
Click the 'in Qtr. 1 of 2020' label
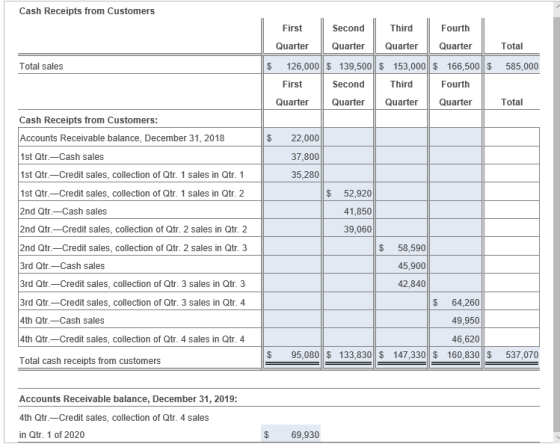pyautogui.click(x=52, y=435)
